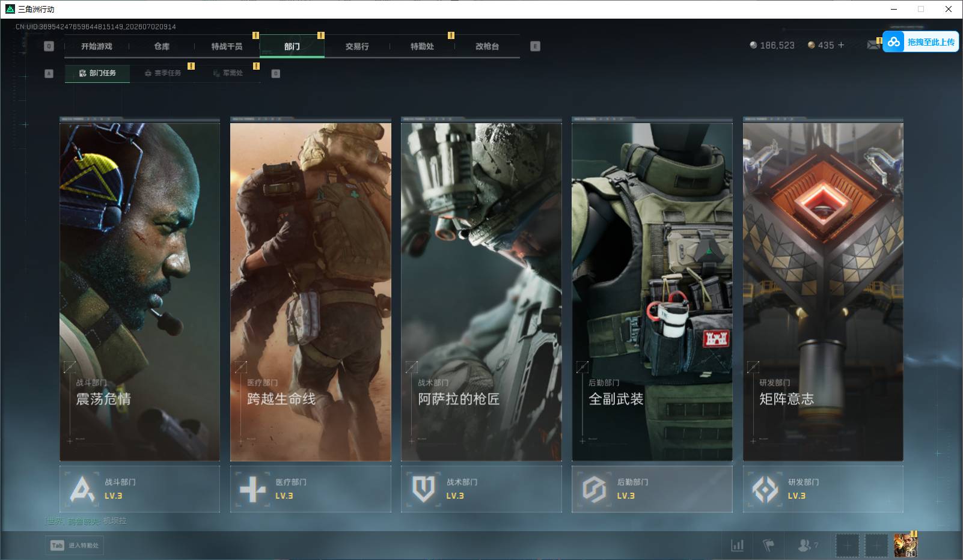Open the mail envelope icon
The width and height of the screenshot is (963, 560).
[x=873, y=45]
